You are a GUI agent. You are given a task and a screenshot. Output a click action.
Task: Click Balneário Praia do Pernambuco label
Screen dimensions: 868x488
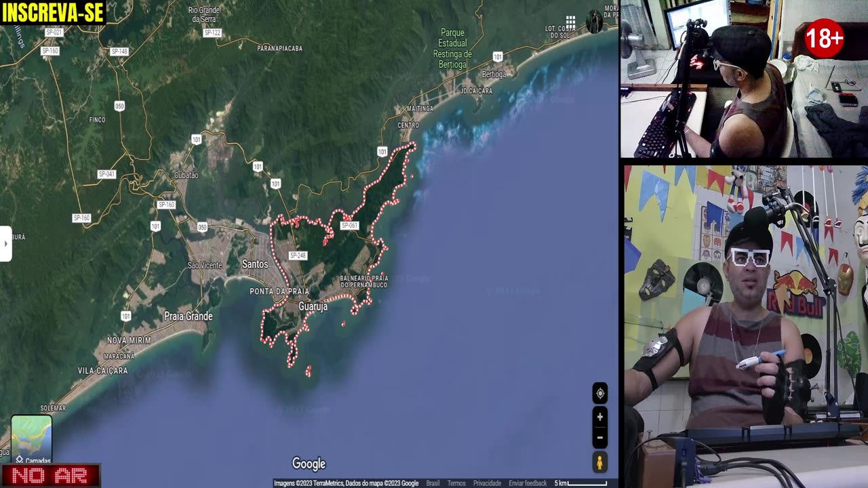[x=363, y=281]
